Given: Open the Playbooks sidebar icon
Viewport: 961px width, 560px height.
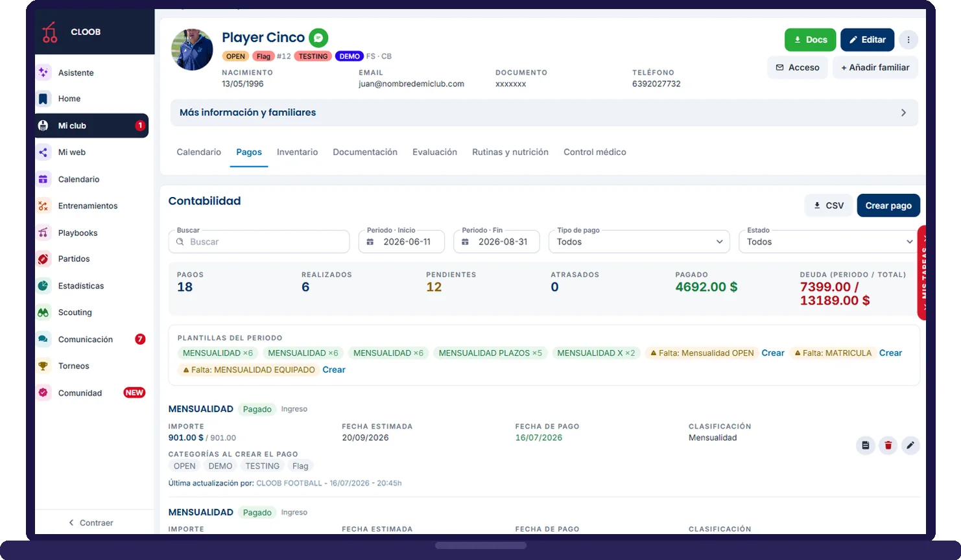Looking at the screenshot, I should [43, 233].
